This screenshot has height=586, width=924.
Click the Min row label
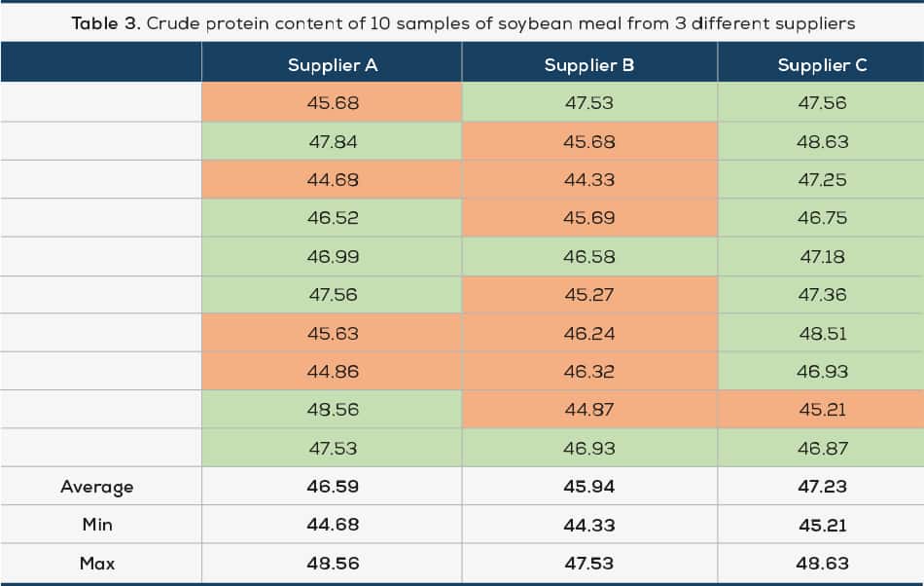point(97,525)
